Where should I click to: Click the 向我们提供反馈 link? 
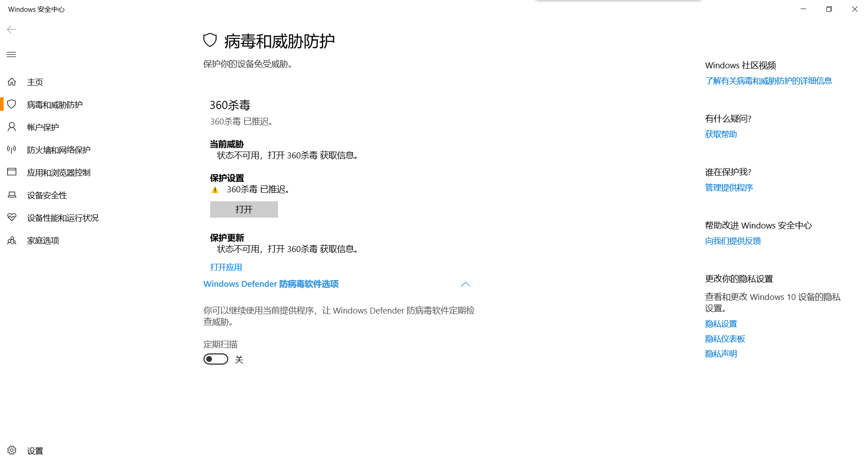pos(733,241)
